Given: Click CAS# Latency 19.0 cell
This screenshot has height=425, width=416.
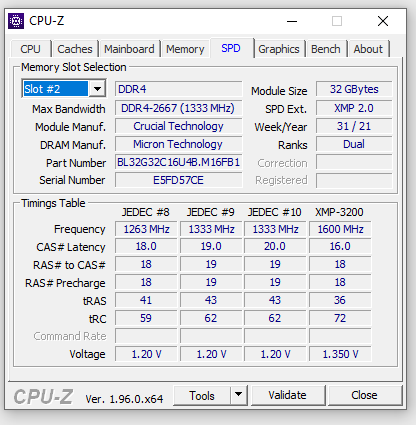Looking at the screenshot, I should pos(211,246).
